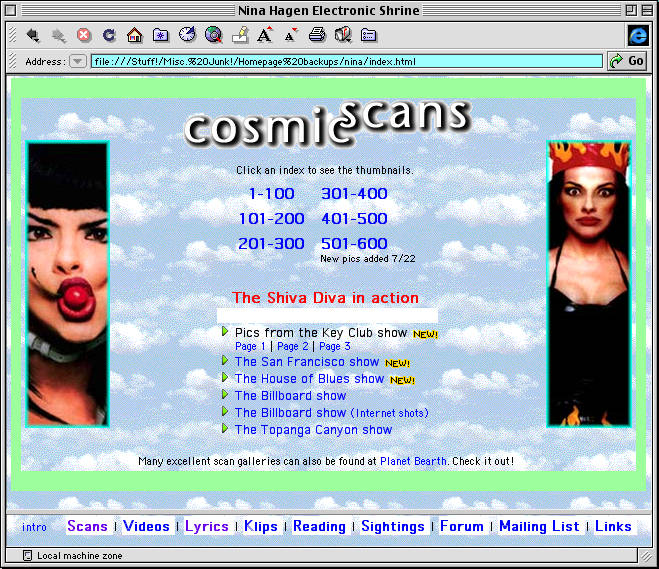Switch to Videos in bottom navigation
This screenshot has width=659, height=569.
[146, 526]
